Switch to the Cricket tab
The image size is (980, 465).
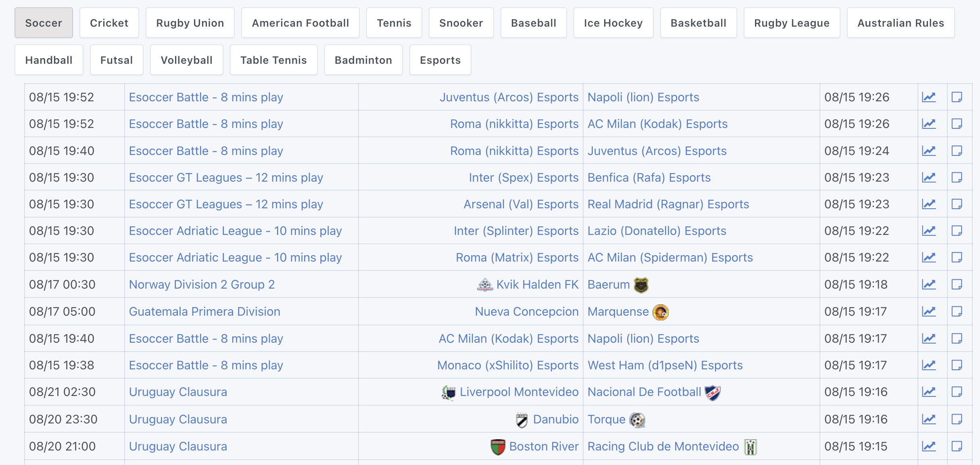coord(109,23)
